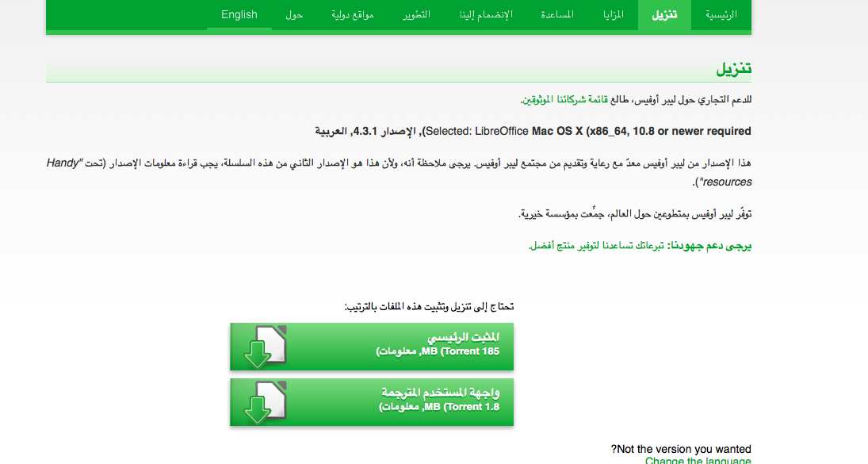Switch site language to English

click(x=239, y=15)
